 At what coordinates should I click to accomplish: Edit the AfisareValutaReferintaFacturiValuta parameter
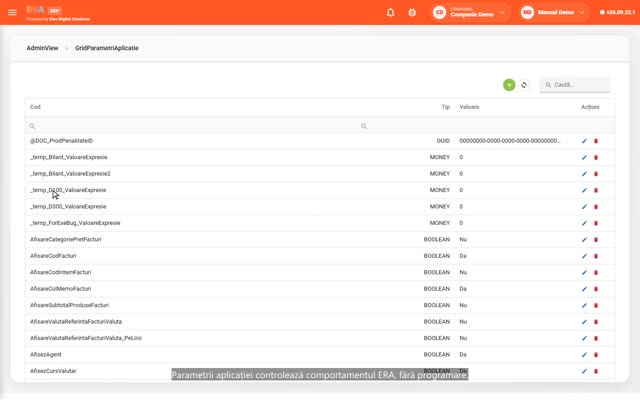(x=584, y=322)
